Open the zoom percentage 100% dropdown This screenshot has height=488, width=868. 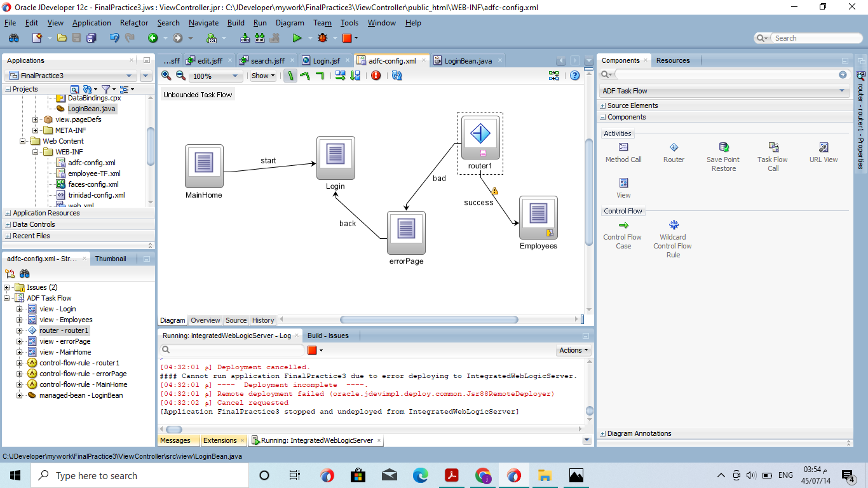tap(216, 76)
